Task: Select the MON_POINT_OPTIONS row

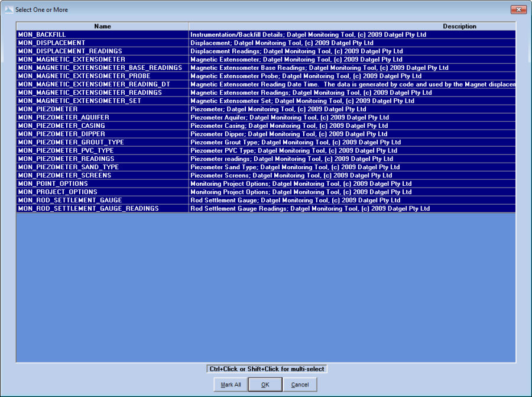Action: click(53, 184)
